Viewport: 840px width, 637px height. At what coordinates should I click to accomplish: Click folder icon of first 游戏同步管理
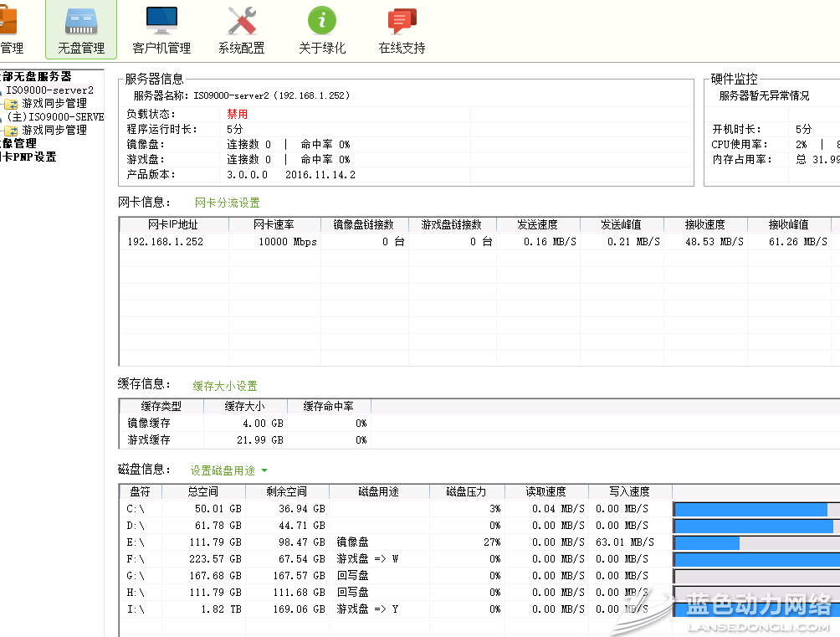[11, 104]
